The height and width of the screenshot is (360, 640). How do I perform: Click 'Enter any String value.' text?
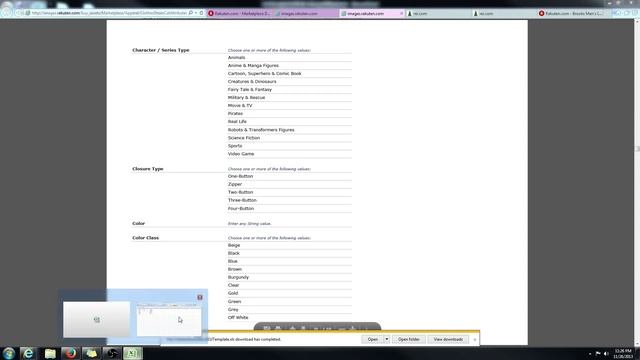coord(249,224)
